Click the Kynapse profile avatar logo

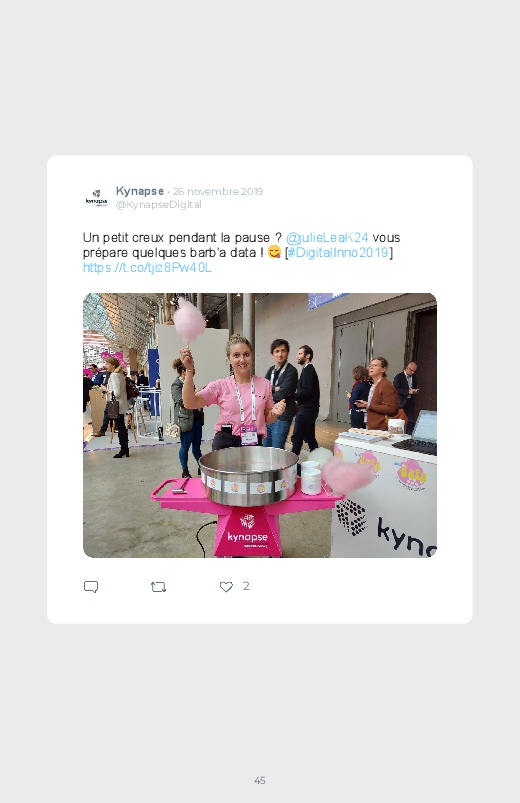pyautogui.click(x=96, y=198)
